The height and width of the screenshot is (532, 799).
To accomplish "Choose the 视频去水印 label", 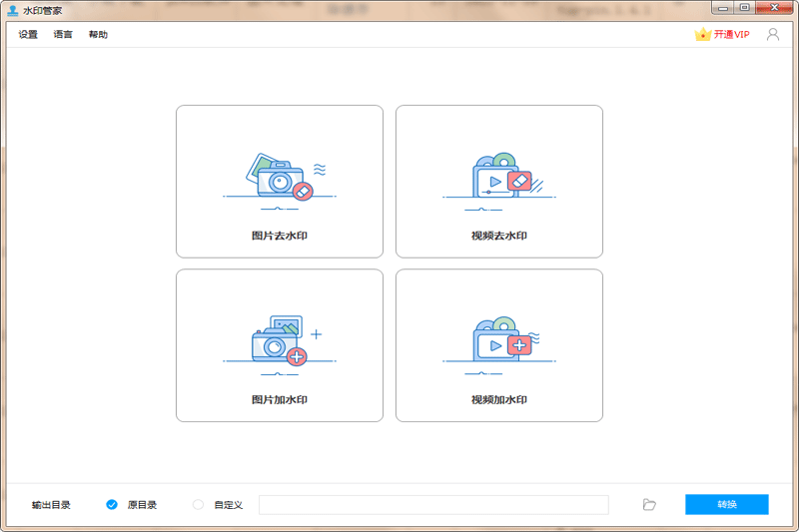I will pyautogui.click(x=499, y=237).
